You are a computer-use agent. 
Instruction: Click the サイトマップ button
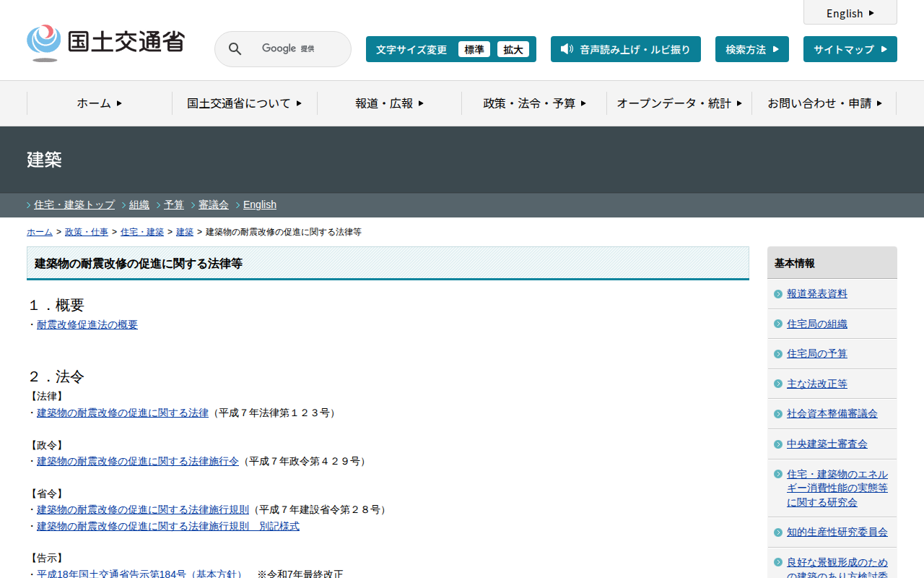point(850,49)
